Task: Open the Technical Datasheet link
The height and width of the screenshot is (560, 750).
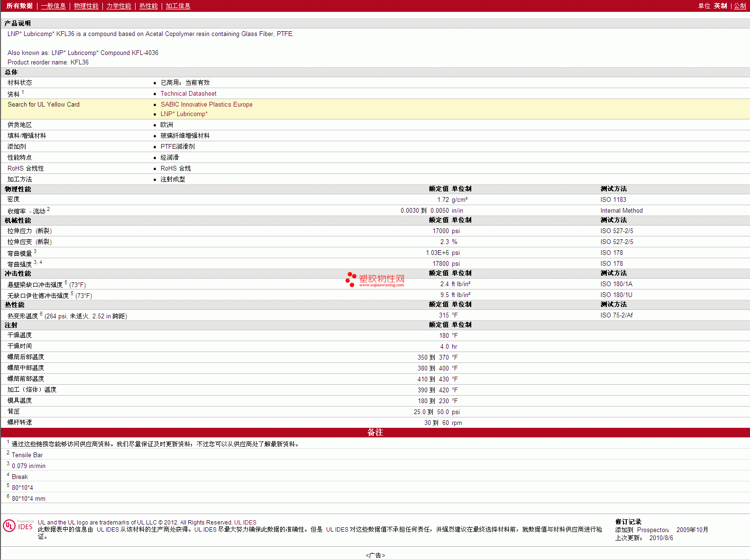Action: click(189, 94)
